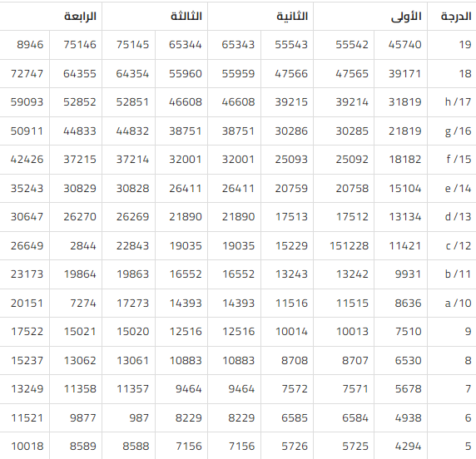Select cell 13134 in row d / 13
The height and width of the screenshot is (459, 476).
click(401, 217)
